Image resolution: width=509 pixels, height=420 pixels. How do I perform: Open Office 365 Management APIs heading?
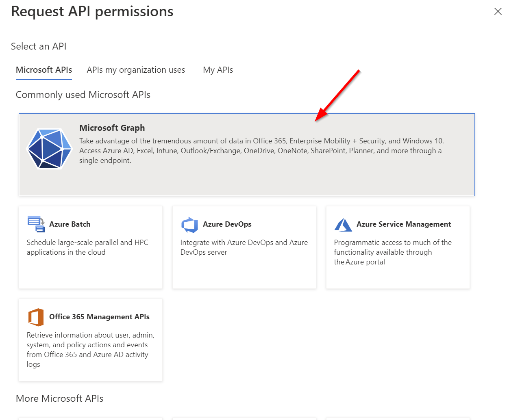99,317
